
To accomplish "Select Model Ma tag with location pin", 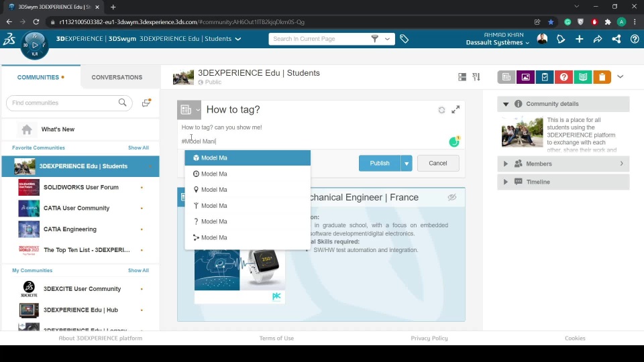I will (248, 190).
